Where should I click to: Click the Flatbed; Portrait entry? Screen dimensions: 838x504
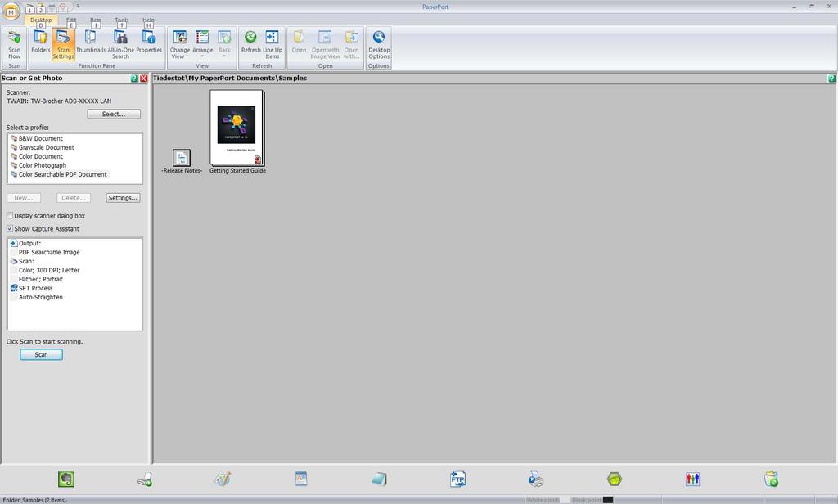[x=41, y=280]
